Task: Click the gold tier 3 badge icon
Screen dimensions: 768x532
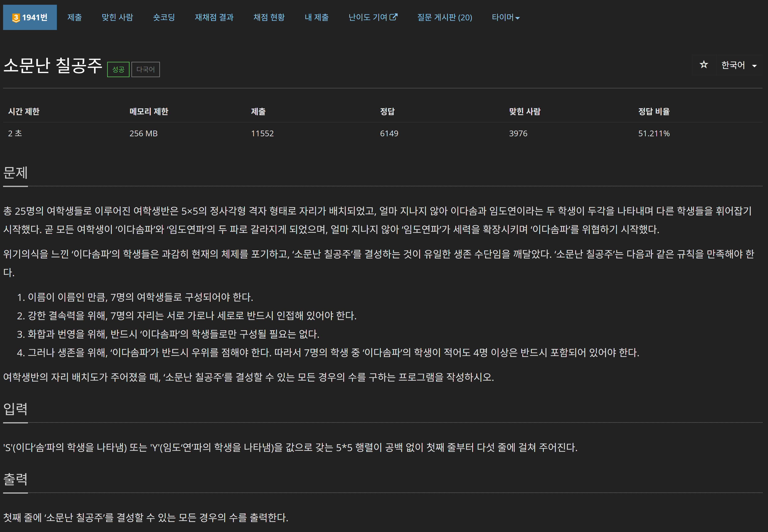Action: click(16, 18)
